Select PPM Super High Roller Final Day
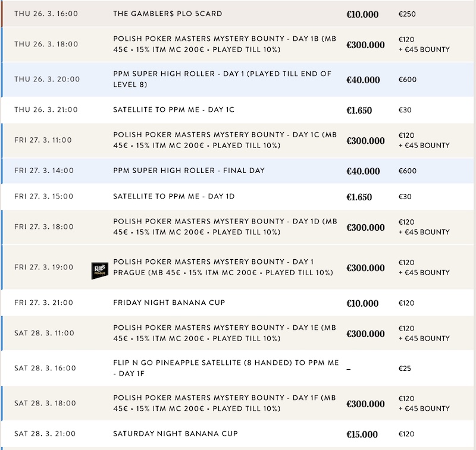 189,171
